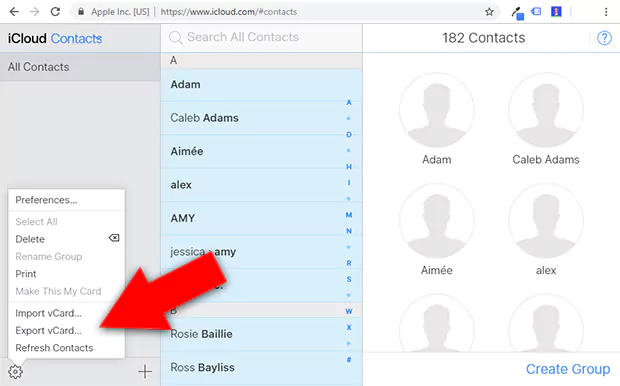
Task: Reload the page with refresh icon
Action: coord(55,12)
